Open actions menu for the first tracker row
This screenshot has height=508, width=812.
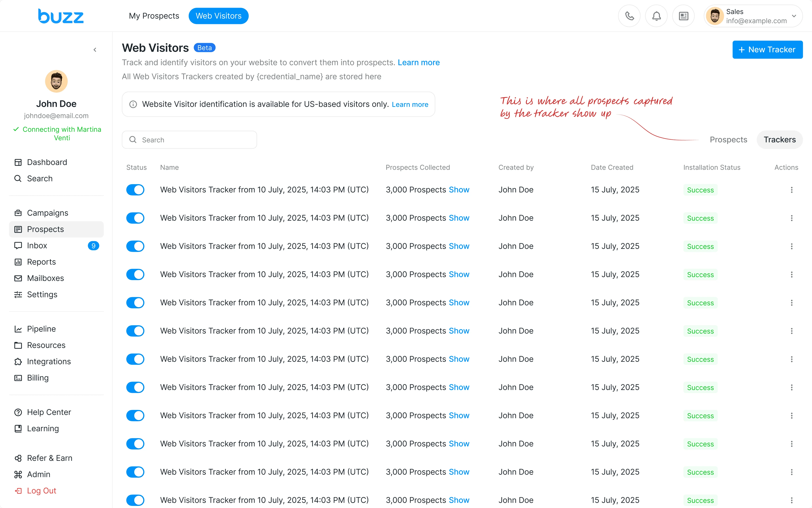coord(791,190)
